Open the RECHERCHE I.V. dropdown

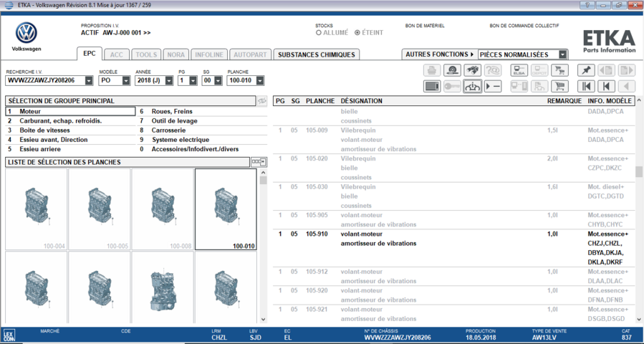coord(89,80)
